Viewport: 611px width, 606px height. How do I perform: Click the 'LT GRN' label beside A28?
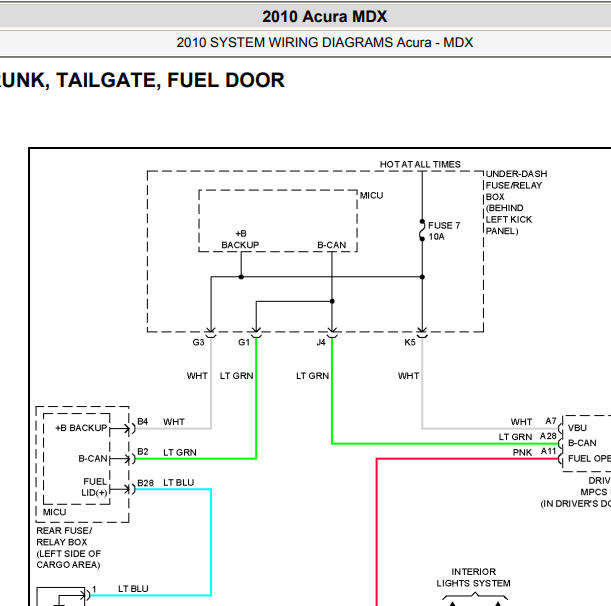tap(515, 437)
